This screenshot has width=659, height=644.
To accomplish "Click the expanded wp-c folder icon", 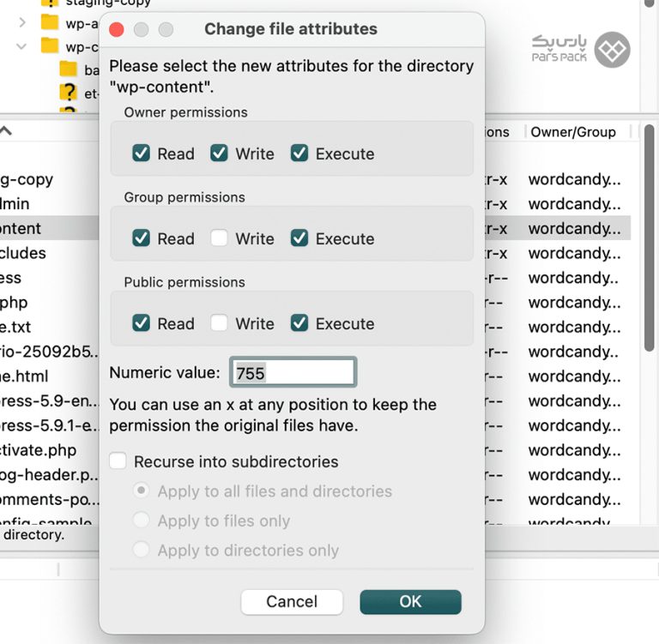I will pyautogui.click(x=50, y=45).
